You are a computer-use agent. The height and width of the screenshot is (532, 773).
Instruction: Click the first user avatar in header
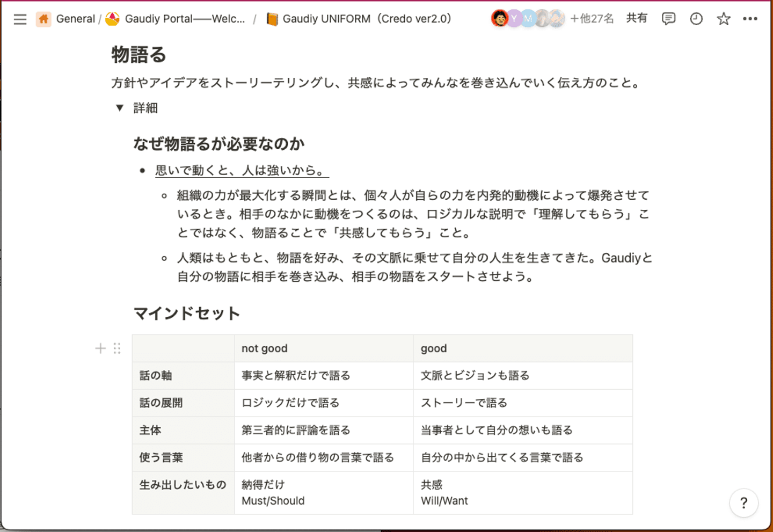499,18
